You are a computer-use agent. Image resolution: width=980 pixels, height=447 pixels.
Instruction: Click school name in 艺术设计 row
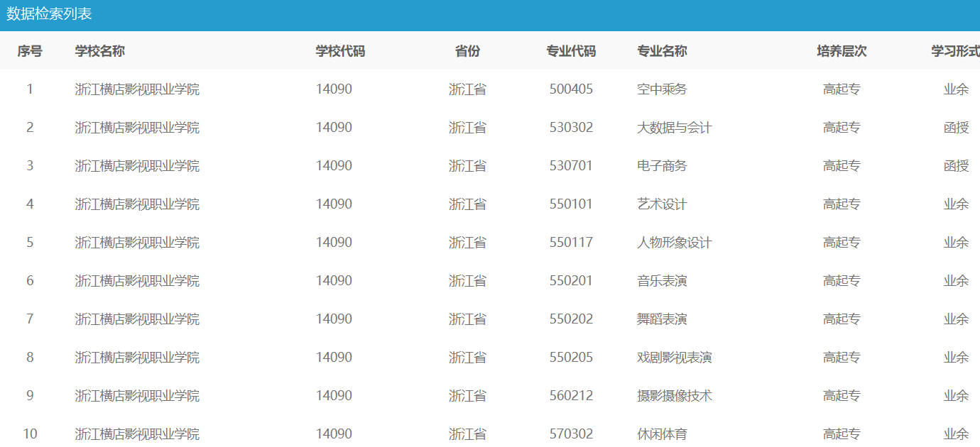point(137,204)
